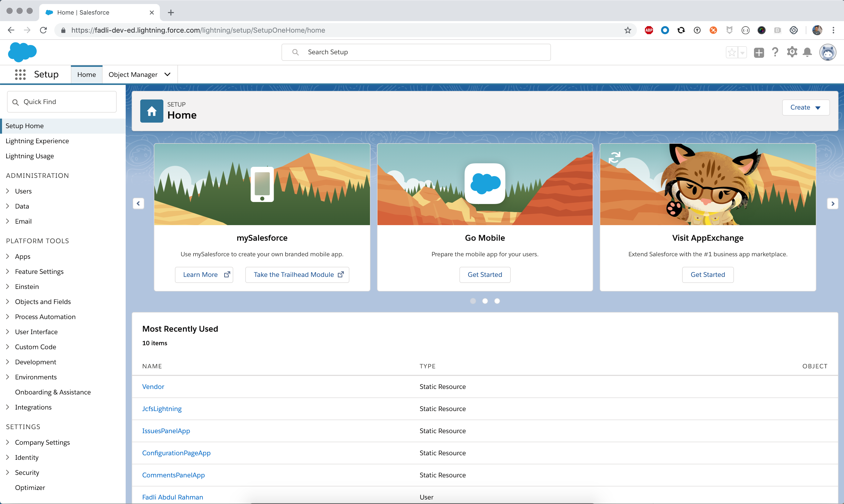This screenshot has width=844, height=504.
Task: Select Setup Home in the sidebar
Action: (63, 126)
